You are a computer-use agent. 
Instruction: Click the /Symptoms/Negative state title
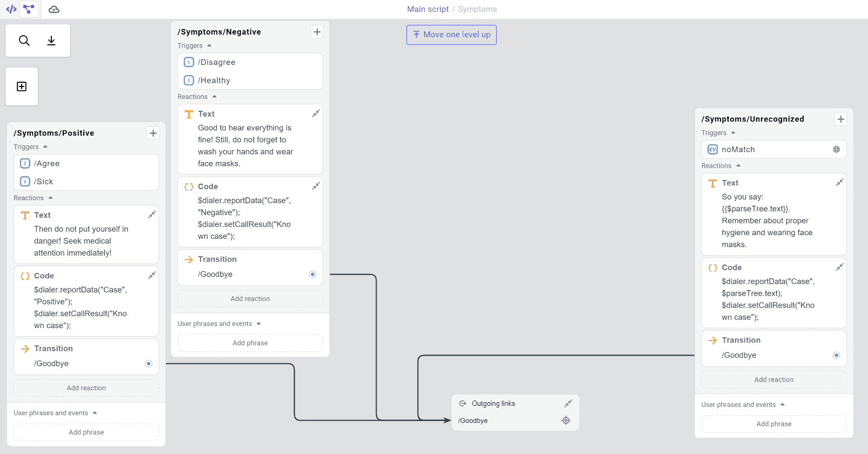(219, 32)
